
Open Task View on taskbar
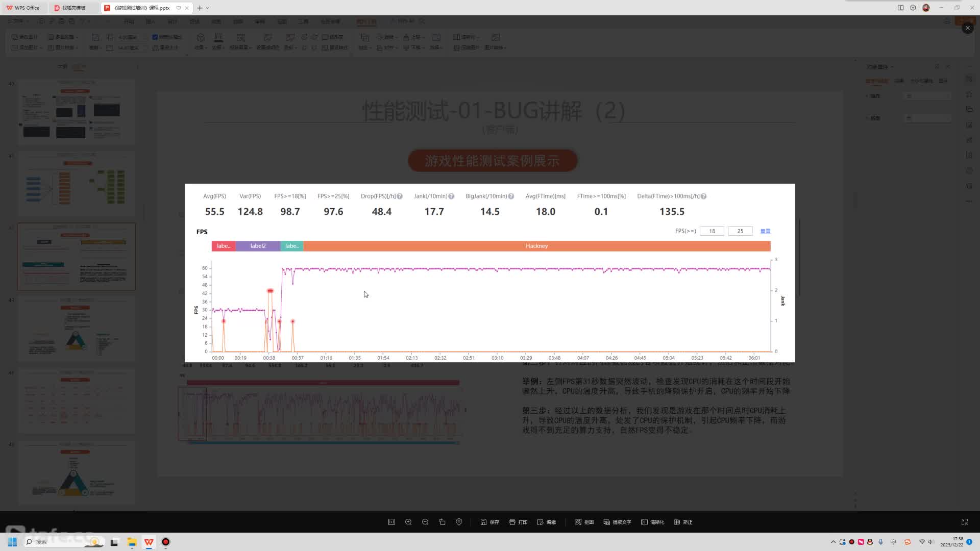click(x=114, y=542)
